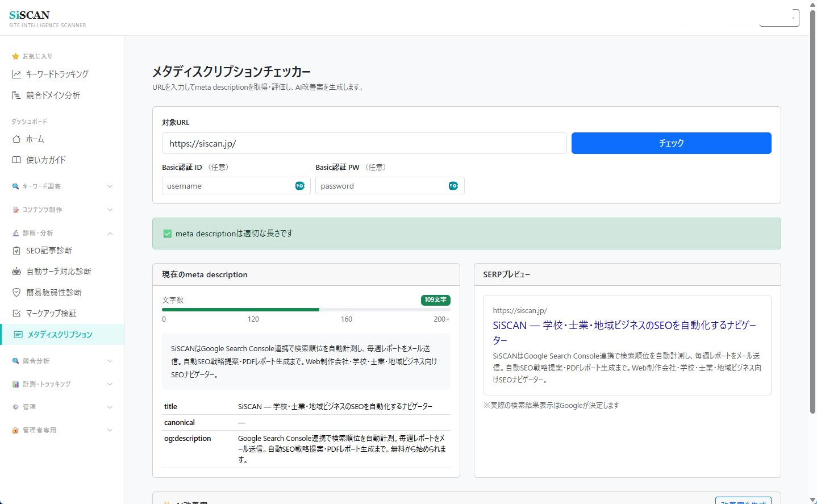Image resolution: width=817 pixels, height=504 pixels.
Task: Click the 改善案を生成 button at bottom
Action: pos(743,501)
